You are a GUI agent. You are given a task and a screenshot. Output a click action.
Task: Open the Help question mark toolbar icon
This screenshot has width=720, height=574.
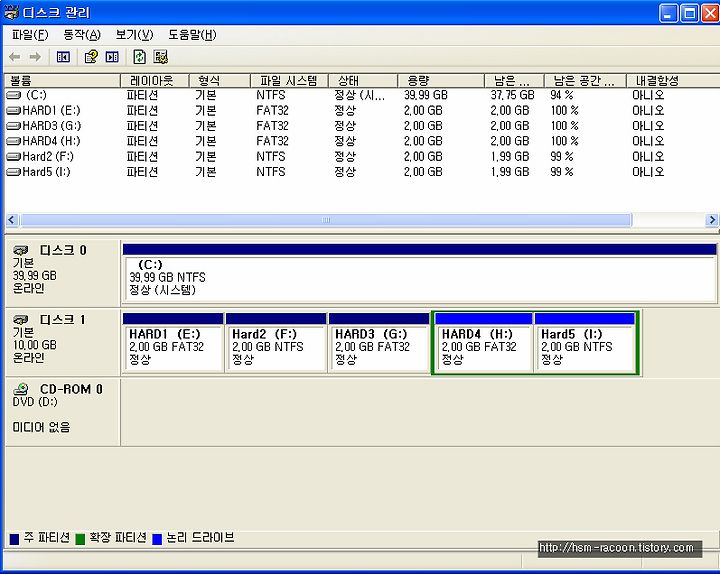90,56
